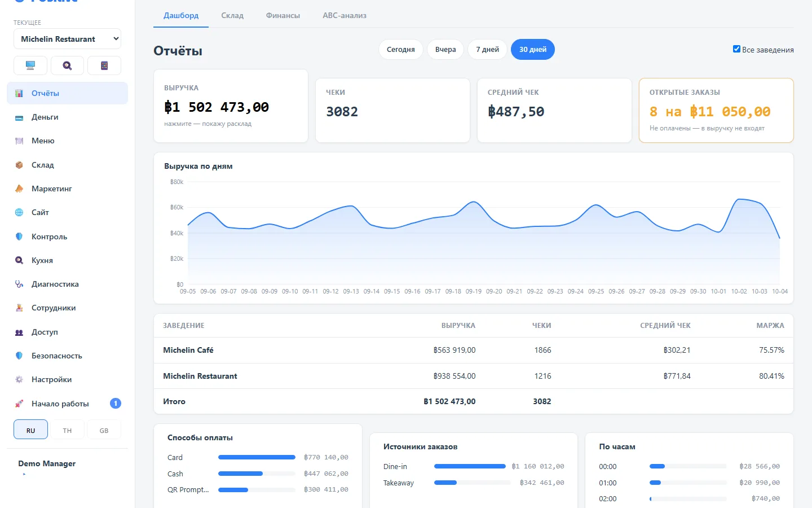This screenshot has height=508, width=812.
Task: Open Доступ via its people icon
Action: tap(19, 332)
